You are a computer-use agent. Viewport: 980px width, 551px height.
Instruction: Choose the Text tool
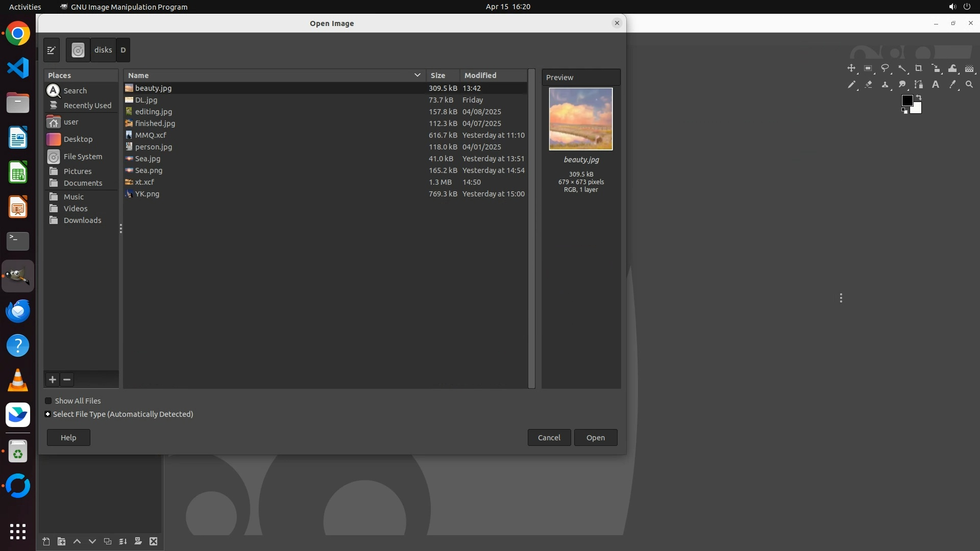[936, 85]
